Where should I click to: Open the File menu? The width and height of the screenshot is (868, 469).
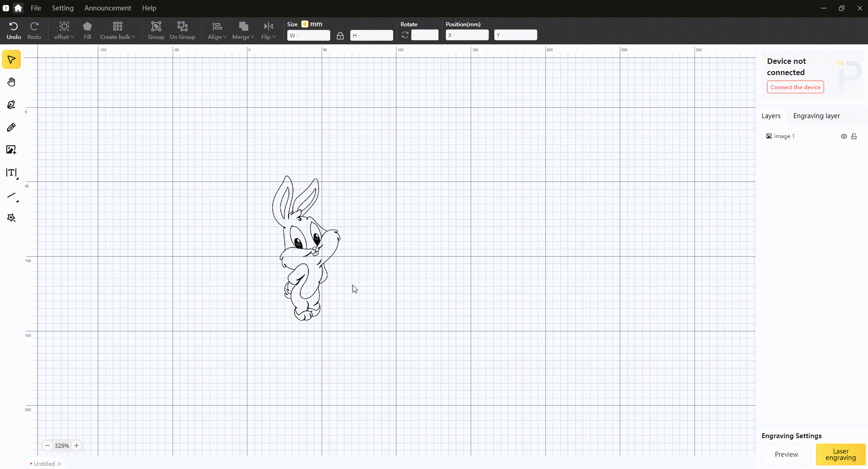pos(36,8)
